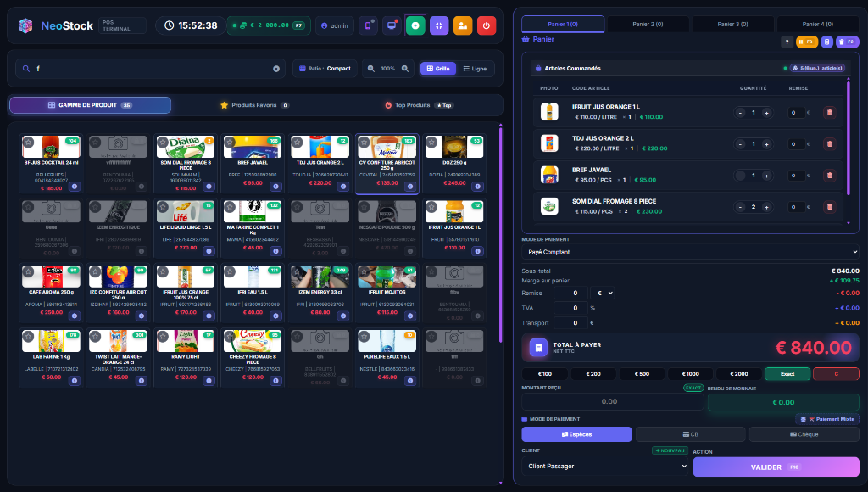Click the VALIDER button
868x492 pixels.
tap(776, 467)
